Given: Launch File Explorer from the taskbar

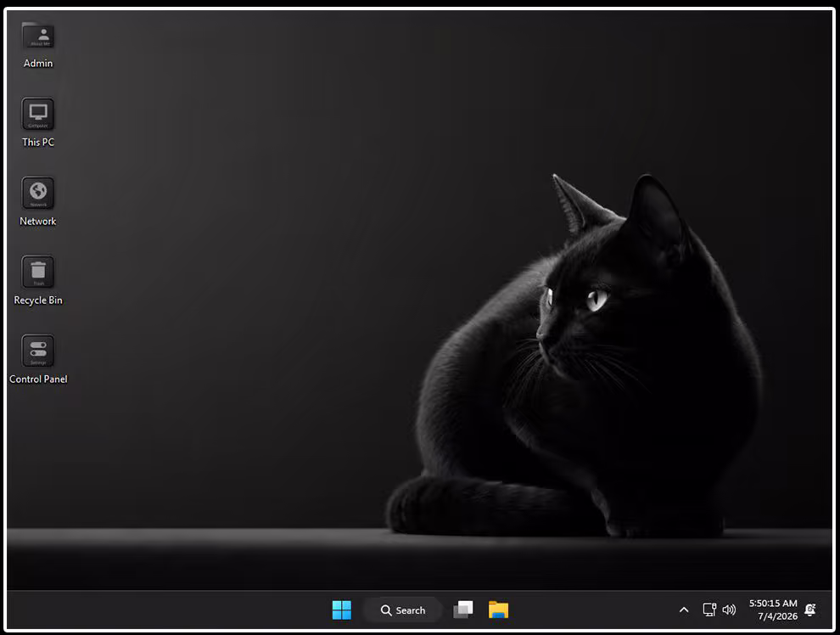Looking at the screenshot, I should [x=498, y=610].
